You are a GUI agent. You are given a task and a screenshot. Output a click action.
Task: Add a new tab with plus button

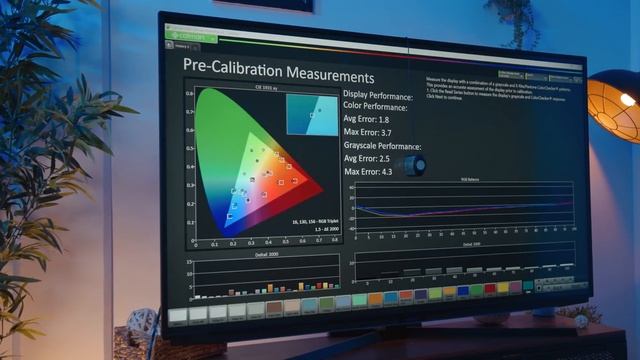[x=195, y=48]
